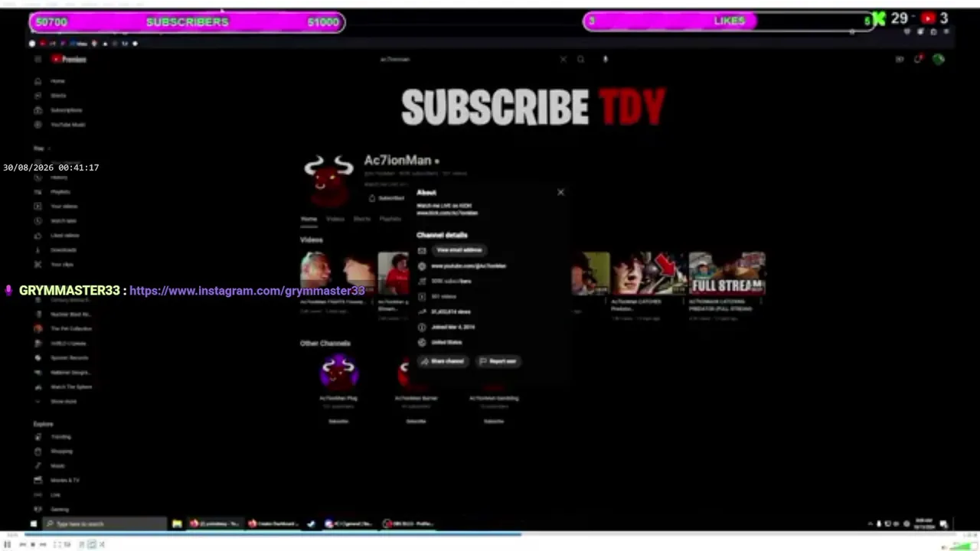Open File Explorer from the taskbar
This screenshot has height=551, width=980.
coord(177,524)
